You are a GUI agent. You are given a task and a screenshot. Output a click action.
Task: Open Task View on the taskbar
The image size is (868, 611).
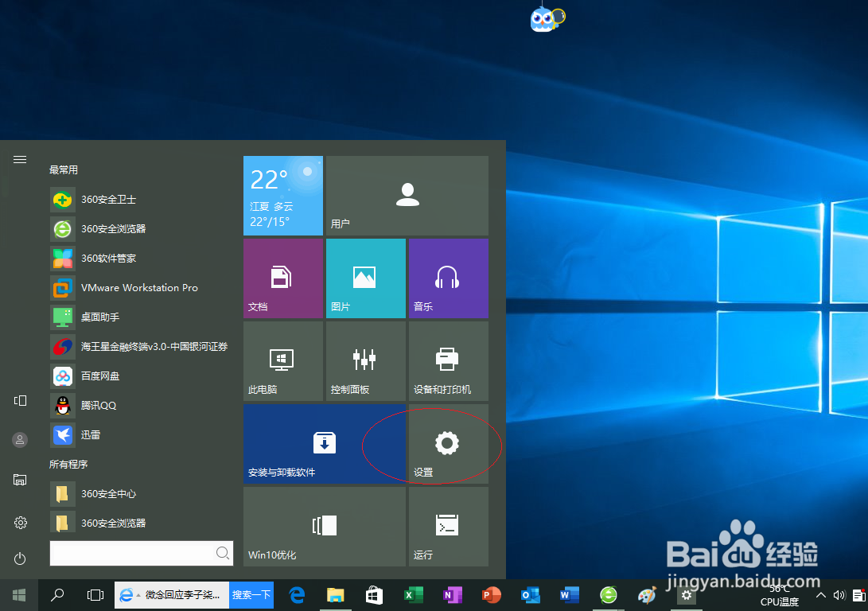95,595
